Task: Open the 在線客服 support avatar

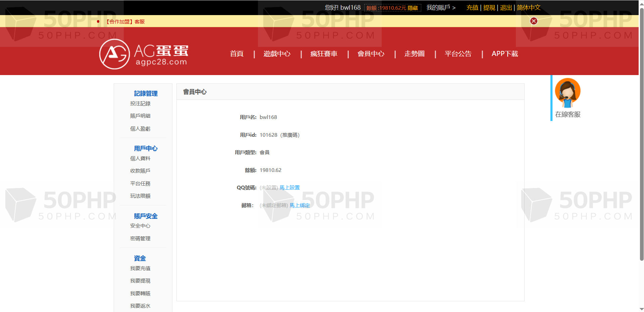Action: click(x=568, y=92)
